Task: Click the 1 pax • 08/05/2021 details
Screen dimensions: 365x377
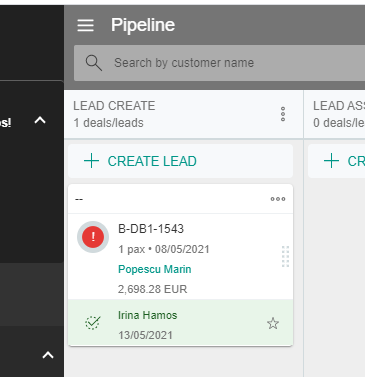Action: pyautogui.click(x=164, y=249)
